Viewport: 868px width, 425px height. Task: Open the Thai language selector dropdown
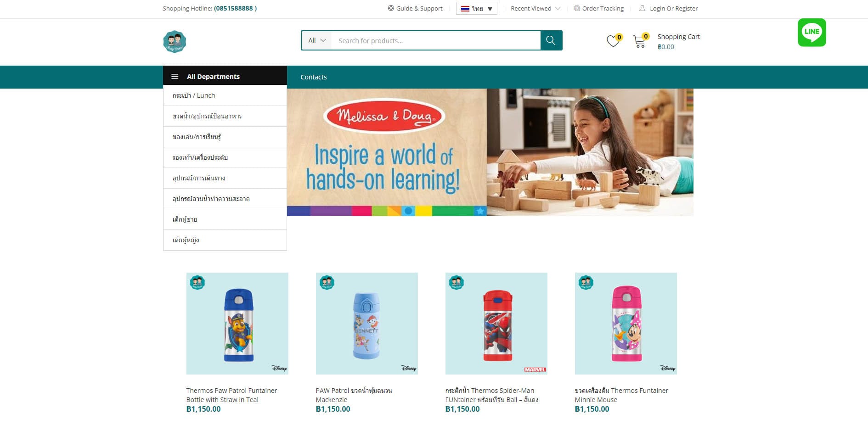(476, 9)
